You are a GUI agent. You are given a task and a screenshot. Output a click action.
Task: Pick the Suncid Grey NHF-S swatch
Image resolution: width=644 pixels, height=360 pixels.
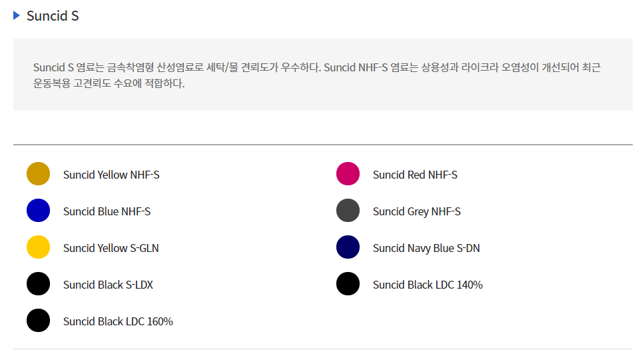click(348, 211)
